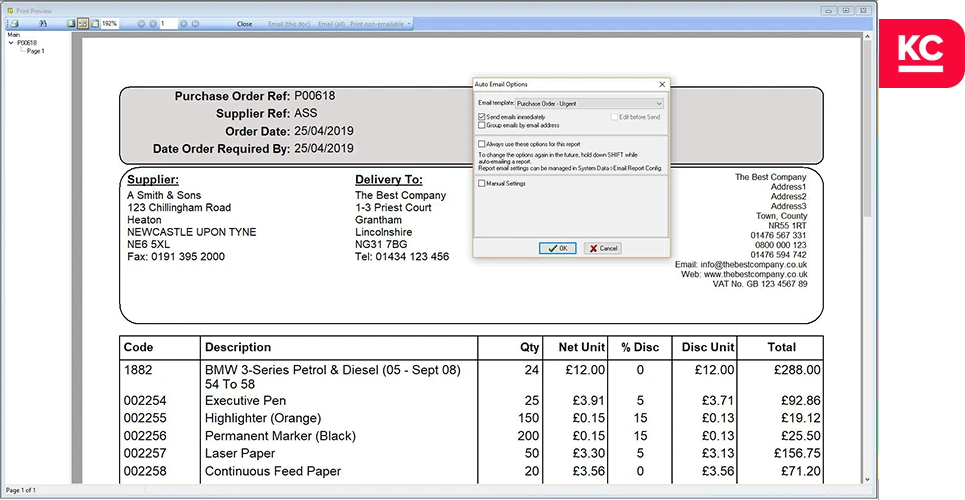Viewport: 965px width, 500px height.
Task: Go to the first page arrow
Action: pos(141,23)
